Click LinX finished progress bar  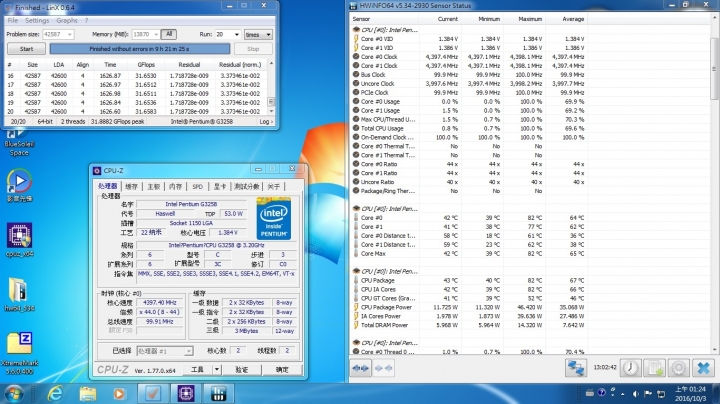[140, 49]
